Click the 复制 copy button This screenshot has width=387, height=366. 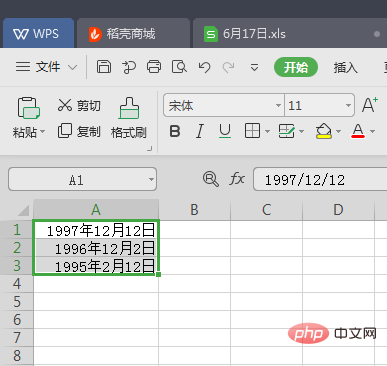(x=79, y=131)
